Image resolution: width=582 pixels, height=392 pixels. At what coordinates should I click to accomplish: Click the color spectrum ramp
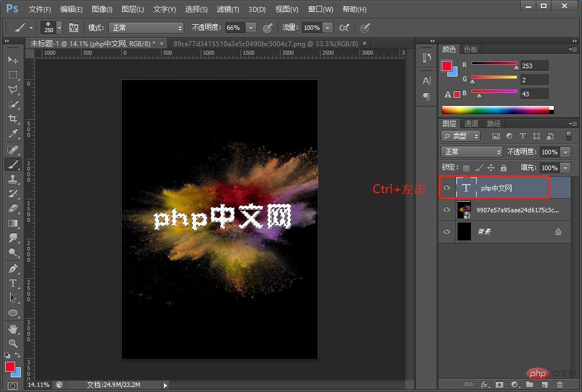497,110
